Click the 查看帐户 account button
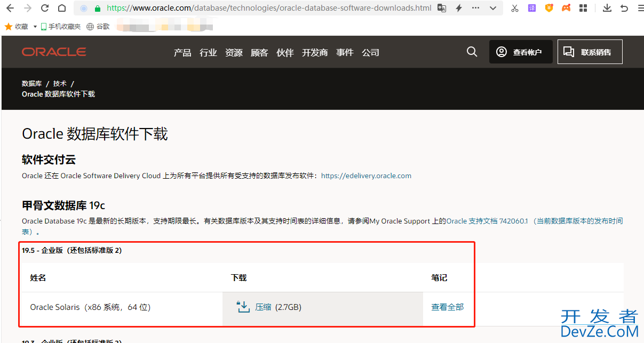 (521, 52)
